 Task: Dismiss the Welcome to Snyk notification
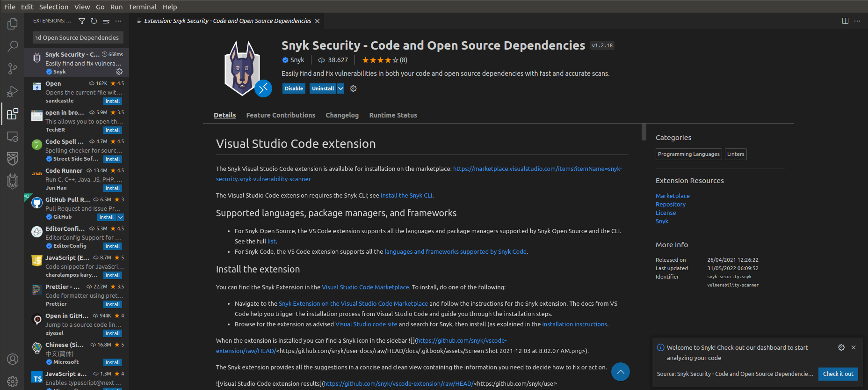click(x=854, y=347)
